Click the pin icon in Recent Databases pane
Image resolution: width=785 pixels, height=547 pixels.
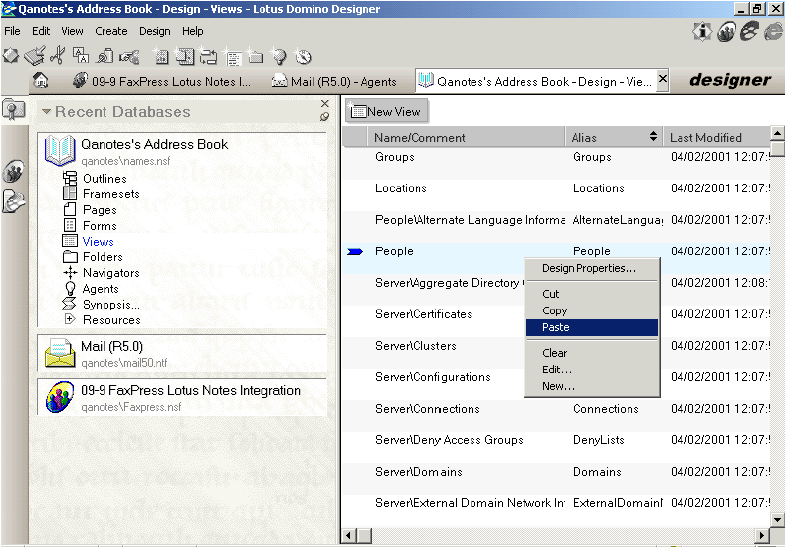(324, 117)
